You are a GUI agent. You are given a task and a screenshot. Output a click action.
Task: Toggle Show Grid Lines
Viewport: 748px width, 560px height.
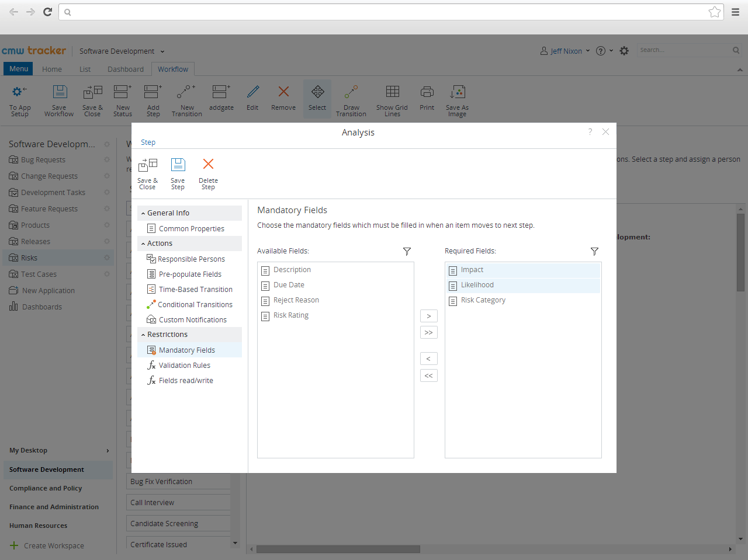click(x=392, y=99)
